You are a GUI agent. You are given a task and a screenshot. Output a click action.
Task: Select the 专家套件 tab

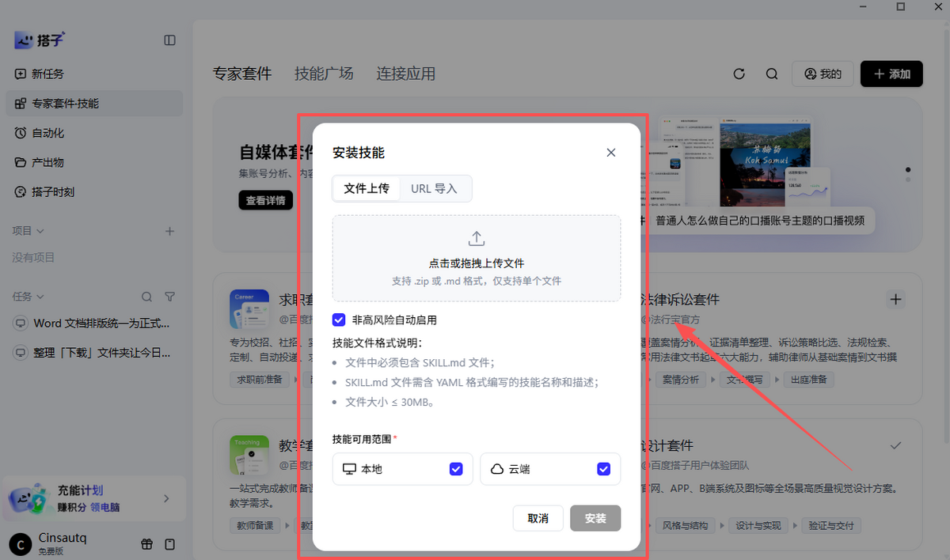242,74
